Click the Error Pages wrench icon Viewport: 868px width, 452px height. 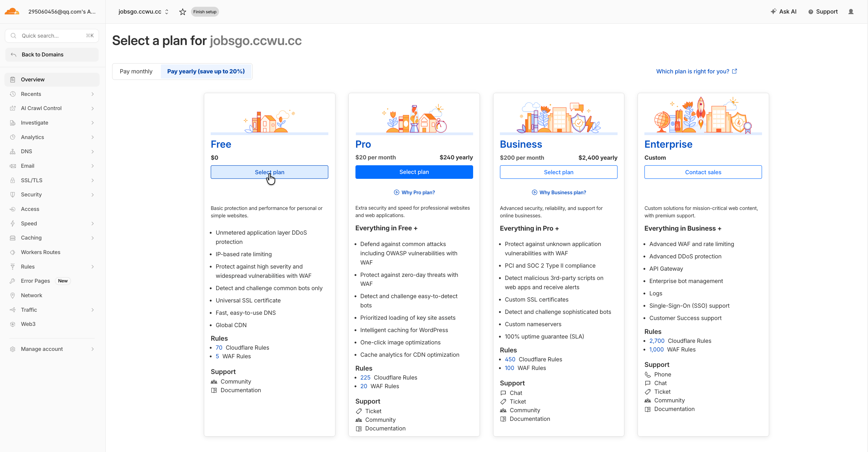pos(13,281)
